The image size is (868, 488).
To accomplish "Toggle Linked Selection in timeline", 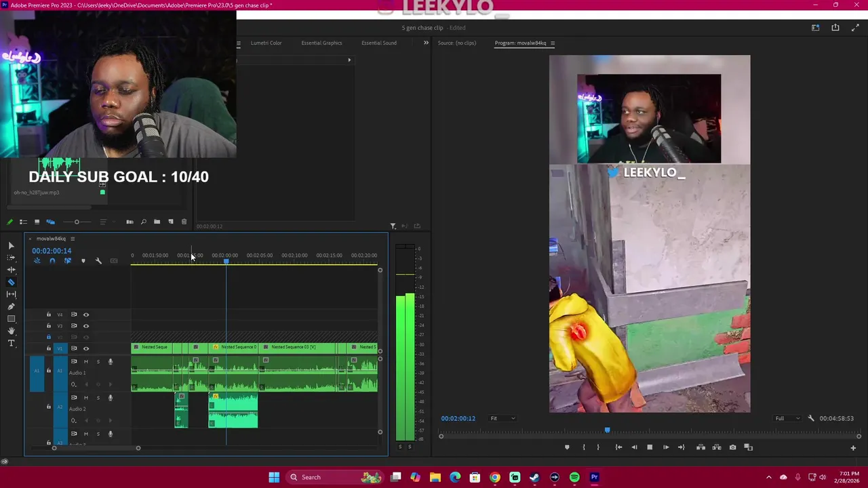I will tap(67, 261).
